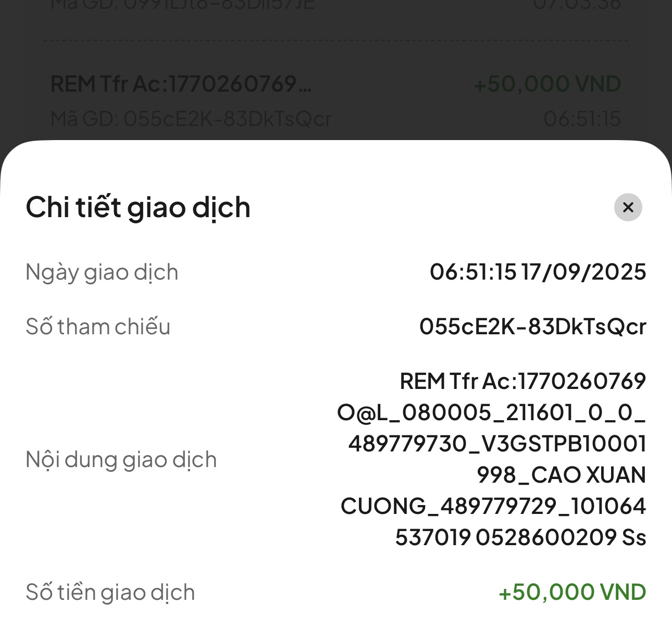Tap the REM Tfr Ac:1770260769 line in details

tap(522, 381)
